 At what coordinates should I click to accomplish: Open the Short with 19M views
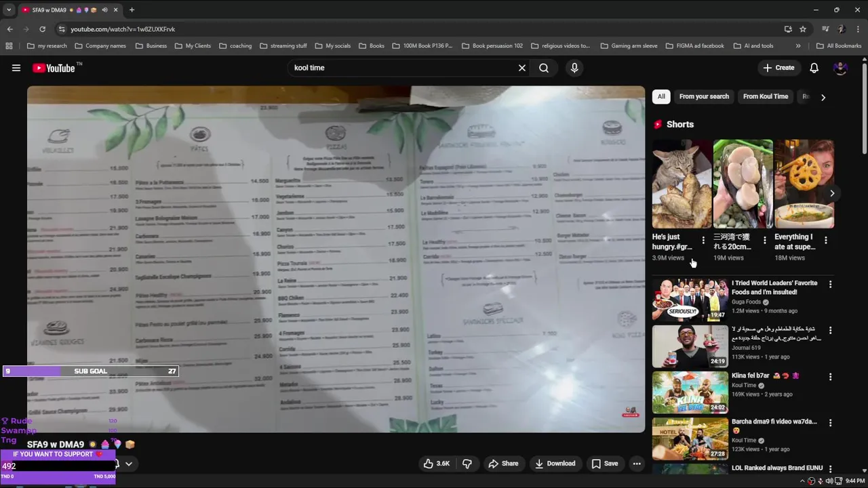[743, 184]
